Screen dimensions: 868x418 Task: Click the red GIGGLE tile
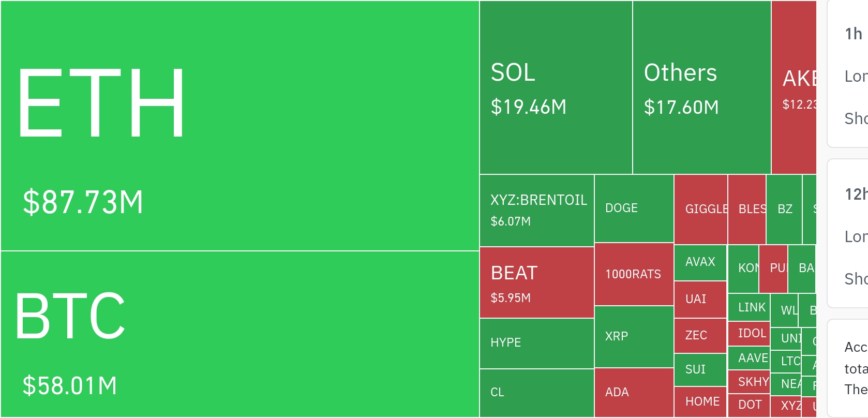pyautogui.click(x=701, y=210)
